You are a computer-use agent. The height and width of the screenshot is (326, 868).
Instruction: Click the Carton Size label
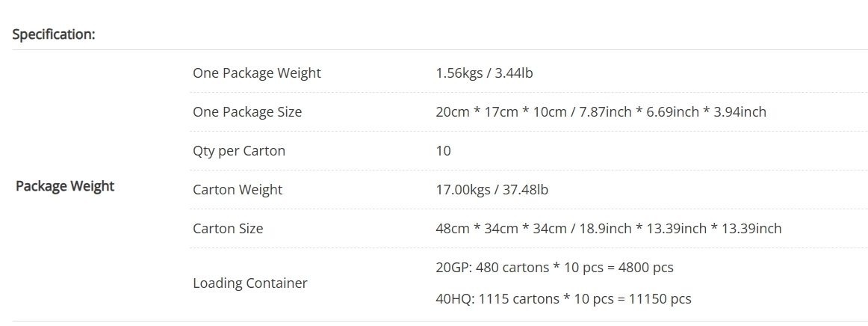tap(228, 228)
